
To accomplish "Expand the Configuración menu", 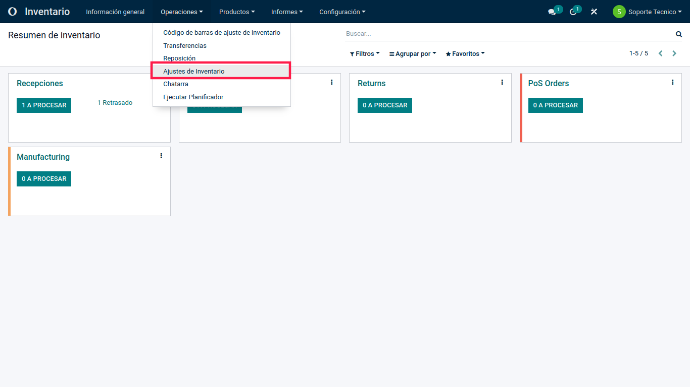I will [x=342, y=12].
